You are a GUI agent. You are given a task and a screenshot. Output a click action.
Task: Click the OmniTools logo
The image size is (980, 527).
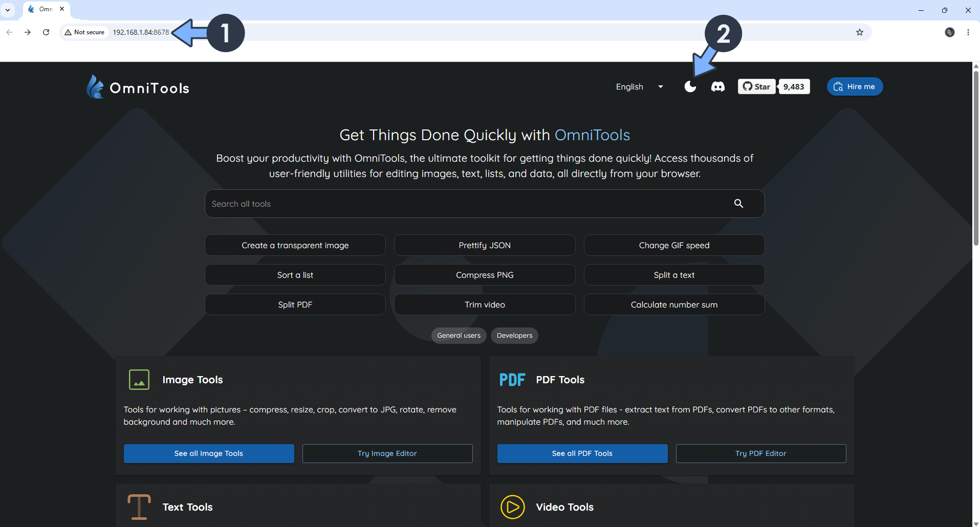(138, 87)
